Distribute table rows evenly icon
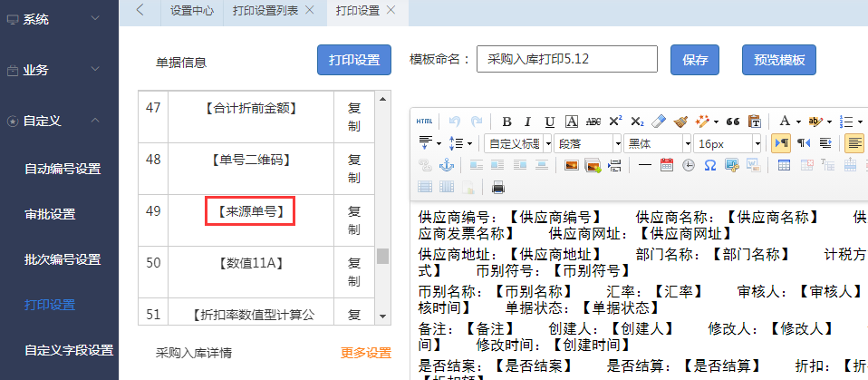 tap(425, 187)
